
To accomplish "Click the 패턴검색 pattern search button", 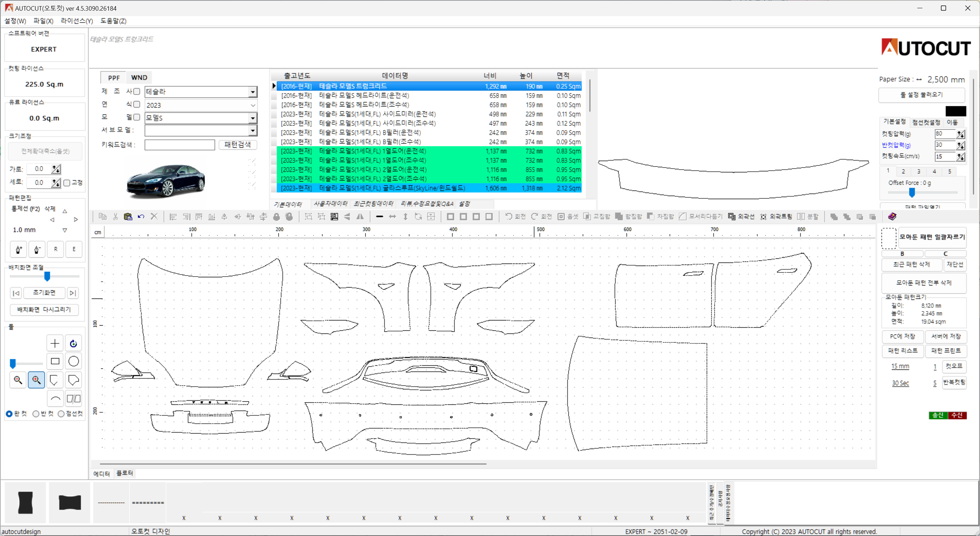I will [x=238, y=145].
